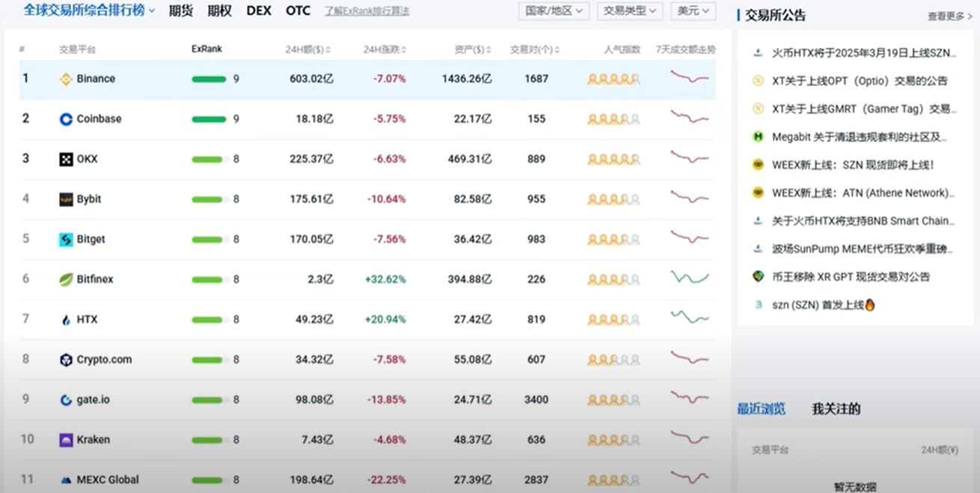Click the Megabit announcement icon

coord(758,137)
